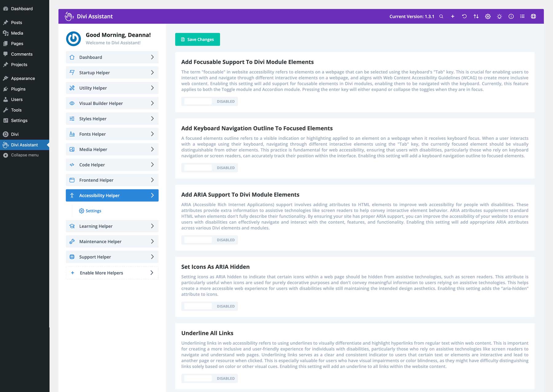Viewport: 553px width, 392px height.
Task: Click the Divi Assistant title in purple header
Action: (95, 17)
